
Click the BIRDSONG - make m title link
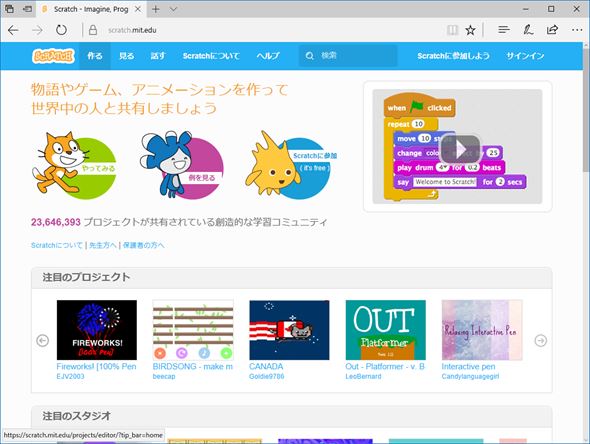pyautogui.click(x=193, y=366)
